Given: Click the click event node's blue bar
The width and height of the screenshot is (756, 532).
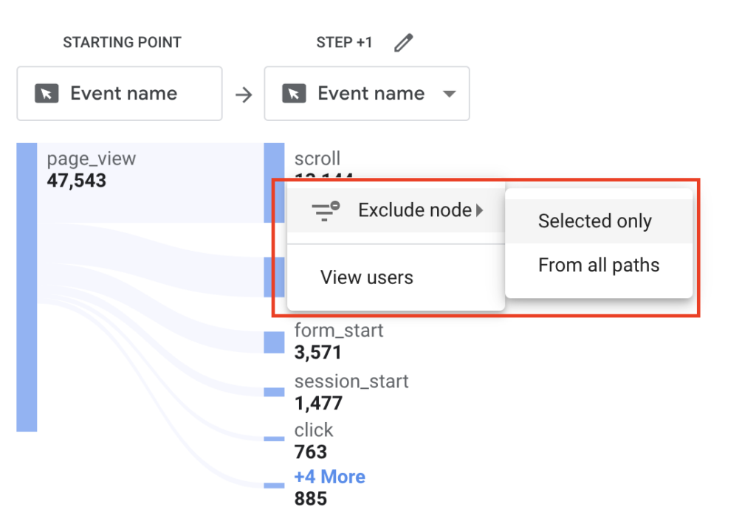Looking at the screenshot, I should point(274,439).
